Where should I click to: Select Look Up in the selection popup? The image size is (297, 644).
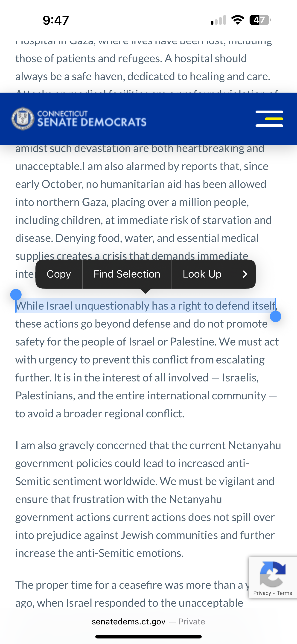202,274
